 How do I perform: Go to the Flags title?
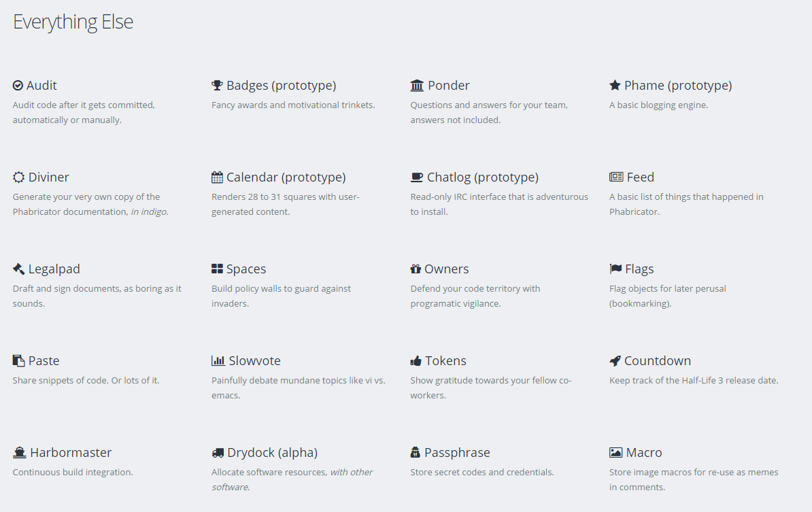click(x=639, y=269)
